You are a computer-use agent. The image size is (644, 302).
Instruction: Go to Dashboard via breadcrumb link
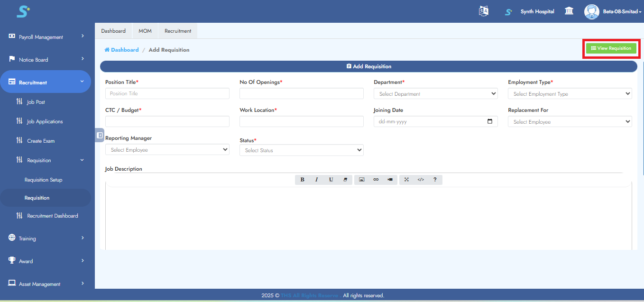point(124,50)
